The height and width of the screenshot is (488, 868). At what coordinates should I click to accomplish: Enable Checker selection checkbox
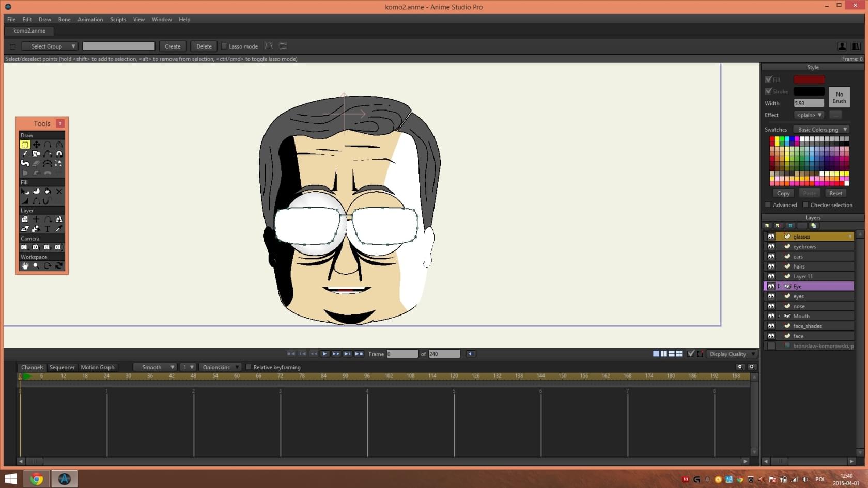pos(805,205)
